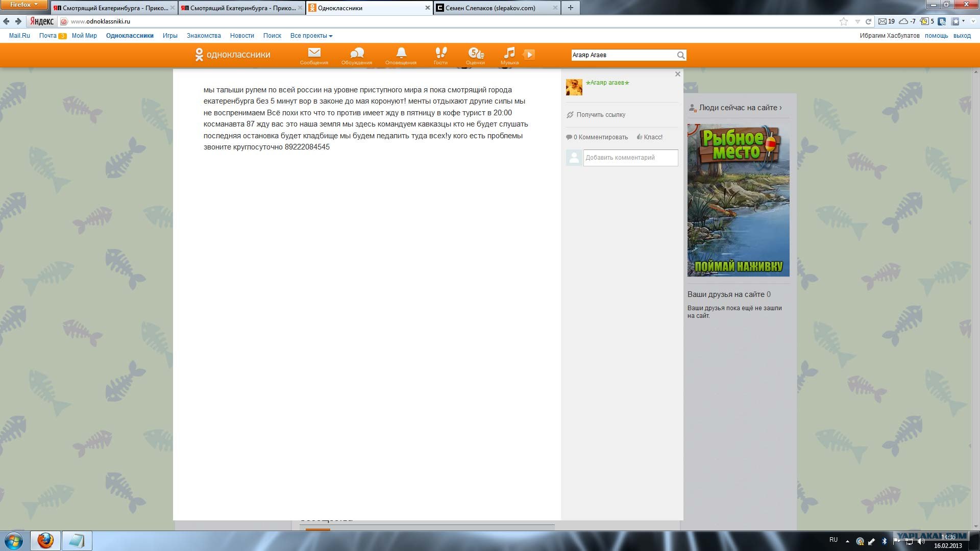Click the blue toolbar extension icon
Image resolution: width=980 pixels, height=551 pixels.
pos(942,21)
